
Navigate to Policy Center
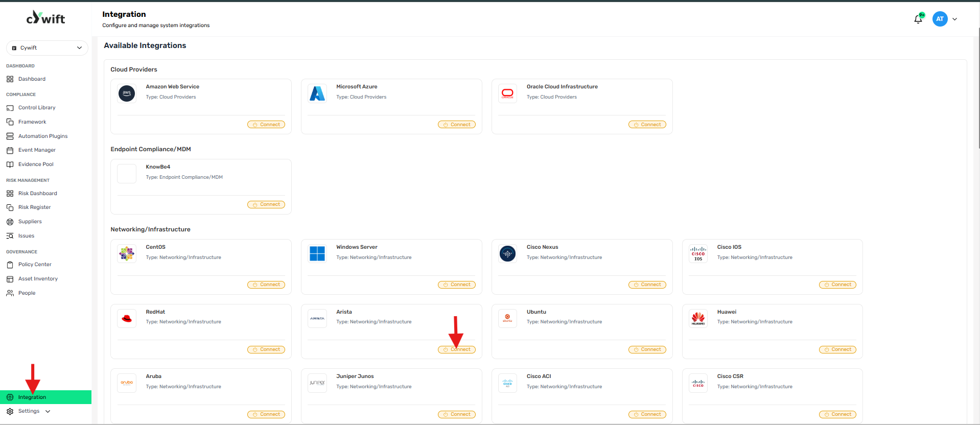[x=35, y=265]
